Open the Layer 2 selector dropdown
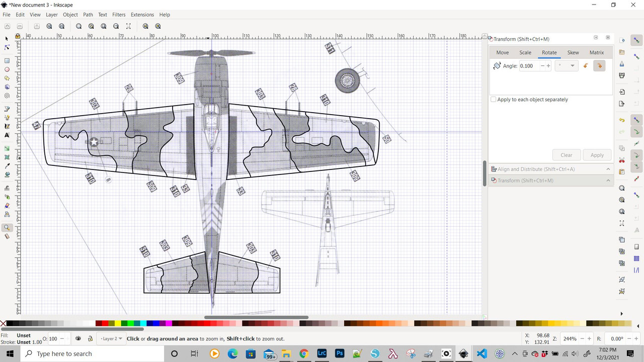Screen dimensions: 644x362 pyautogui.click(x=111, y=338)
